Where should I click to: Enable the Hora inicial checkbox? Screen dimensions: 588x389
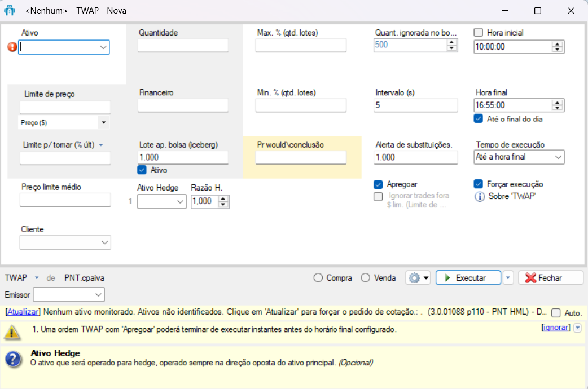coord(479,33)
